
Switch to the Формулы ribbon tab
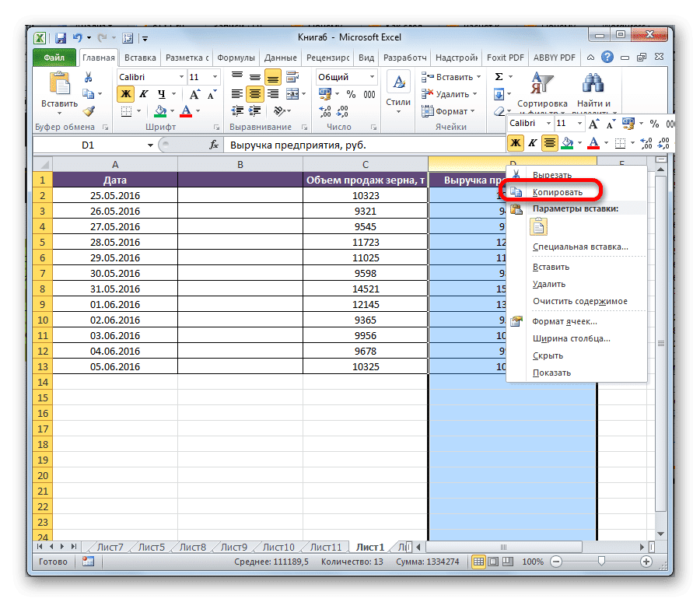(236, 58)
